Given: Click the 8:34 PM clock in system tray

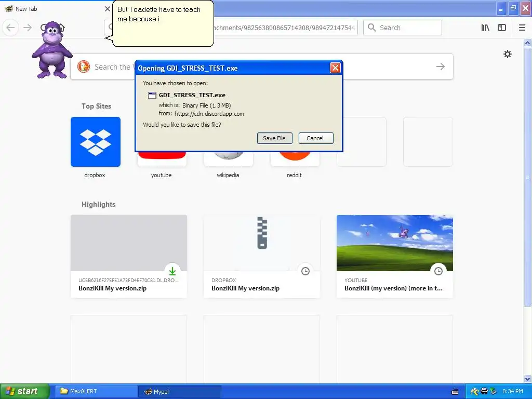Looking at the screenshot, I should 513,391.
